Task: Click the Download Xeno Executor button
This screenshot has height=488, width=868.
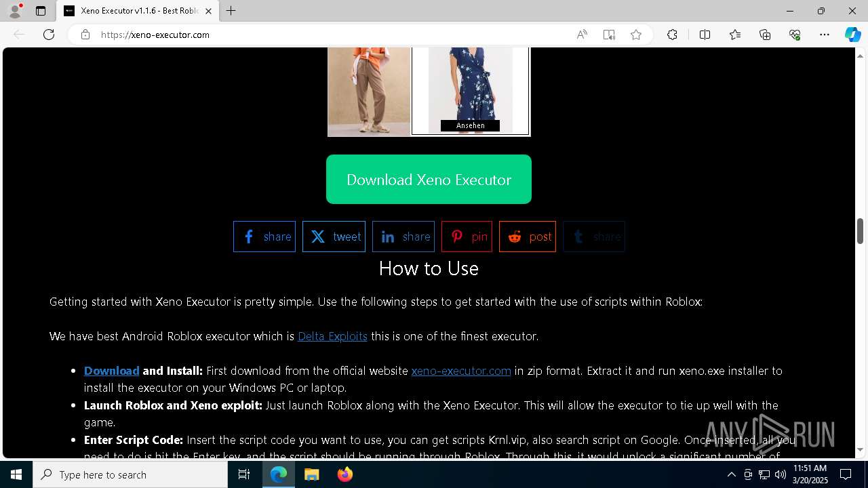Action: click(x=429, y=179)
